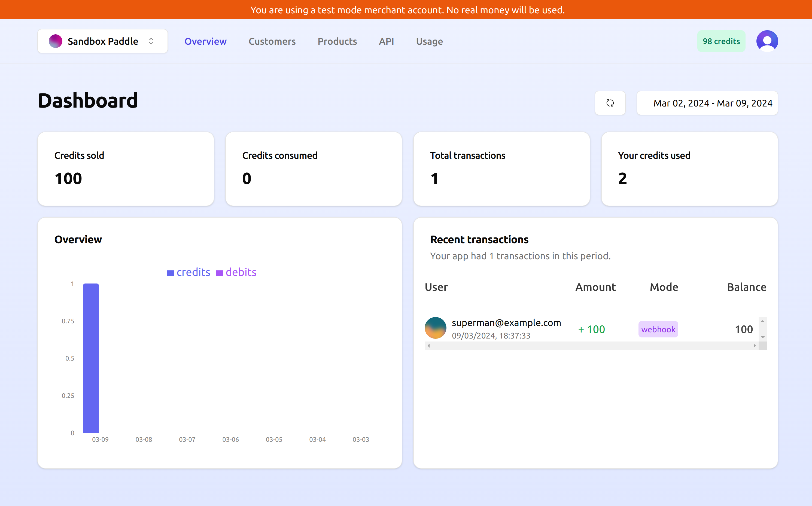The width and height of the screenshot is (812, 506).
Task: Click the Total transactions card
Action: coord(501,169)
